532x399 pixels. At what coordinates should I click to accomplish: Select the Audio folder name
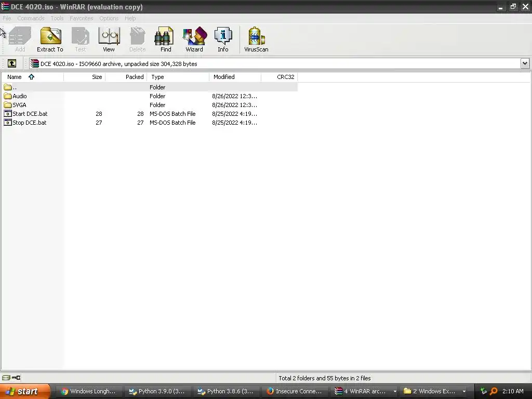click(20, 96)
